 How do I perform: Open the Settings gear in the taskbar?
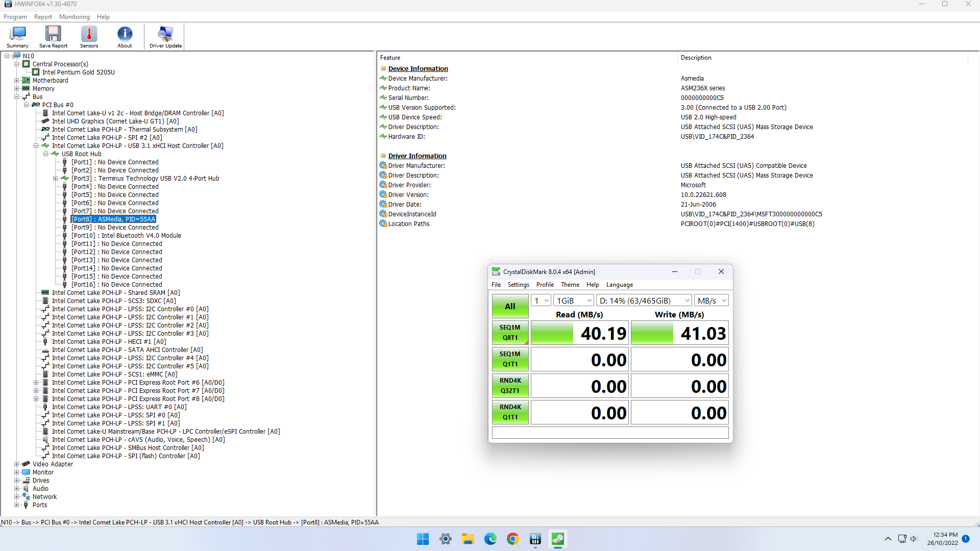446,539
